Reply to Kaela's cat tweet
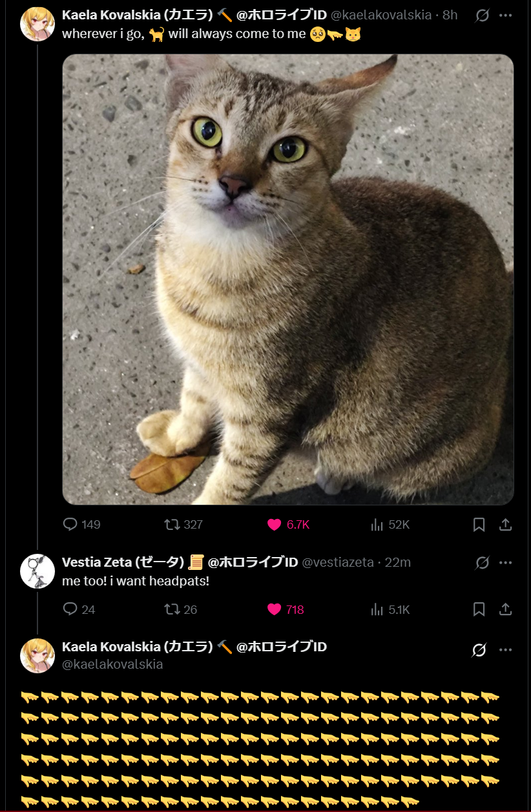This screenshot has height=812, width=531. 70,524
